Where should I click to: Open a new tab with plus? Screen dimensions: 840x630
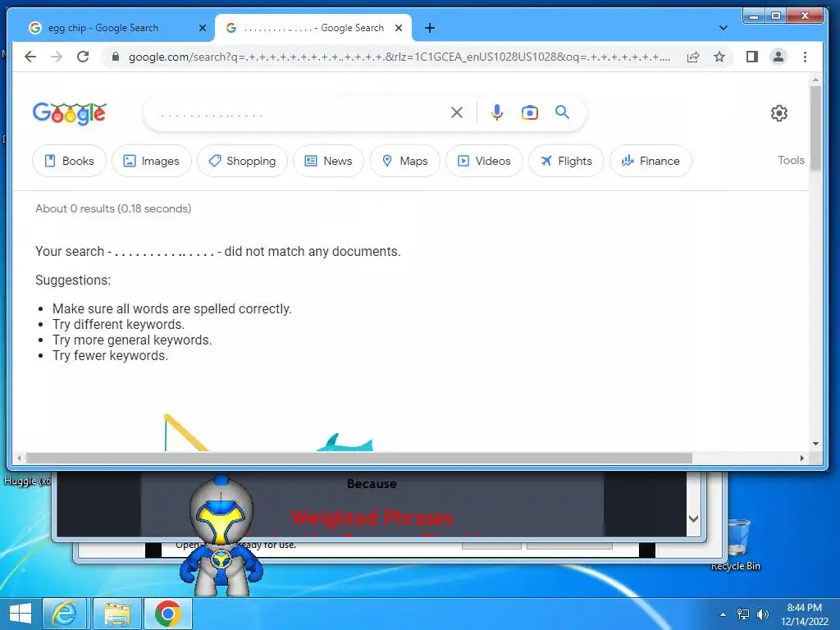click(430, 28)
